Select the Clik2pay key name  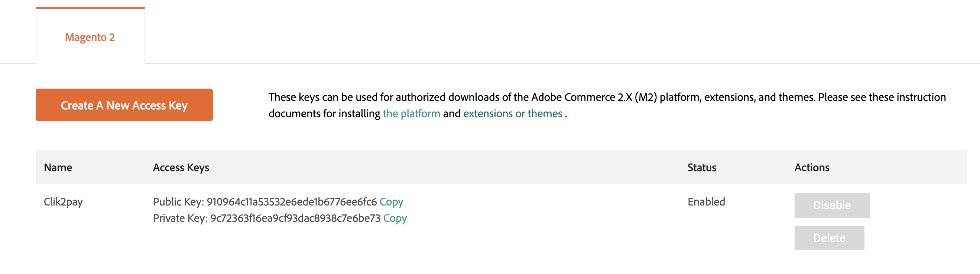(x=63, y=202)
